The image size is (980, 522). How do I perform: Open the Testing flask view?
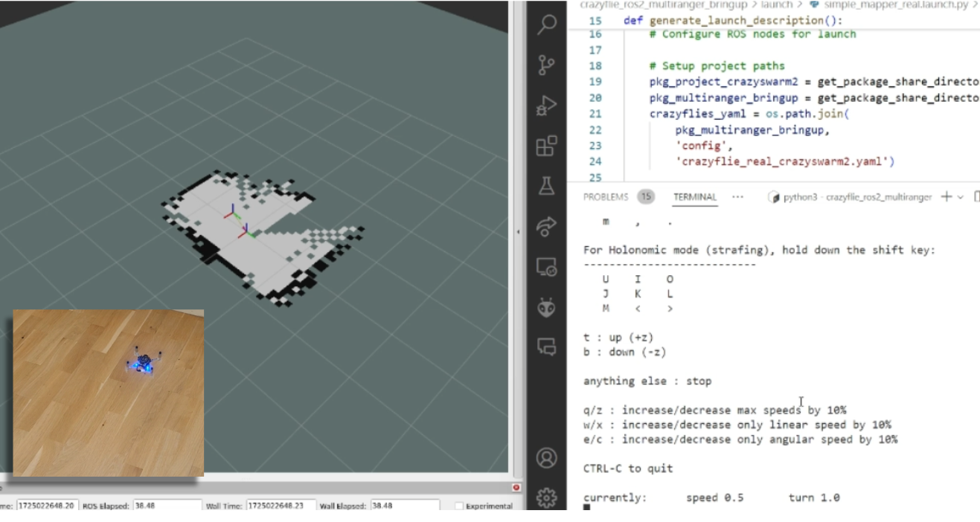click(x=547, y=186)
